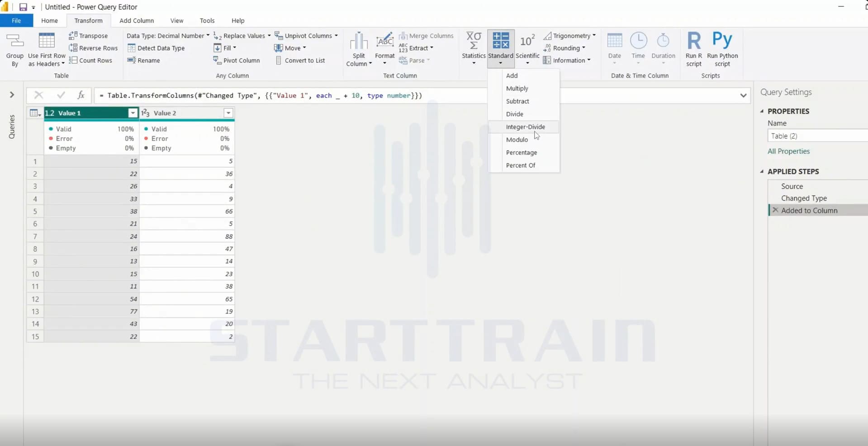The width and height of the screenshot is (868, 446).
Task: Open the All Properties link
Action: [x=788, y=151]
